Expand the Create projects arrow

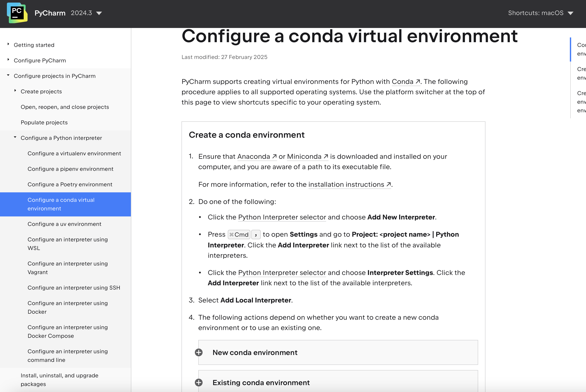tap(15, 91)
